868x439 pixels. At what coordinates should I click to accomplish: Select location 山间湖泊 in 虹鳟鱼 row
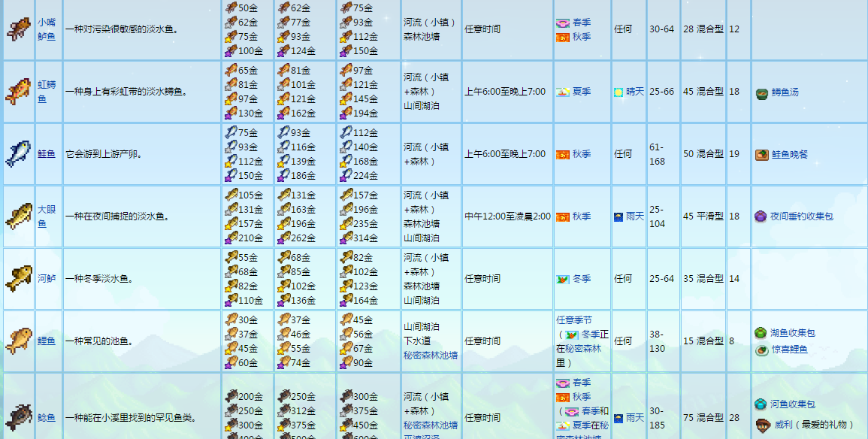point(422,106)
